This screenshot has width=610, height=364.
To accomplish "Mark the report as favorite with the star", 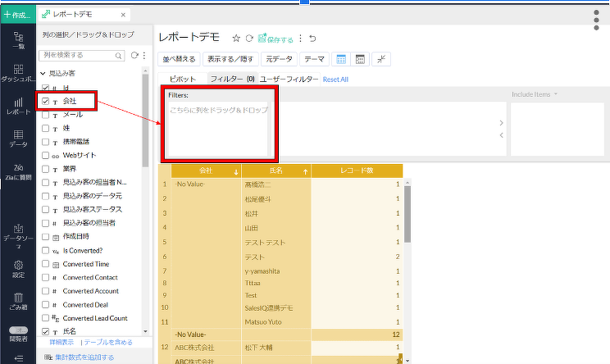I will [x=236, y=39].
